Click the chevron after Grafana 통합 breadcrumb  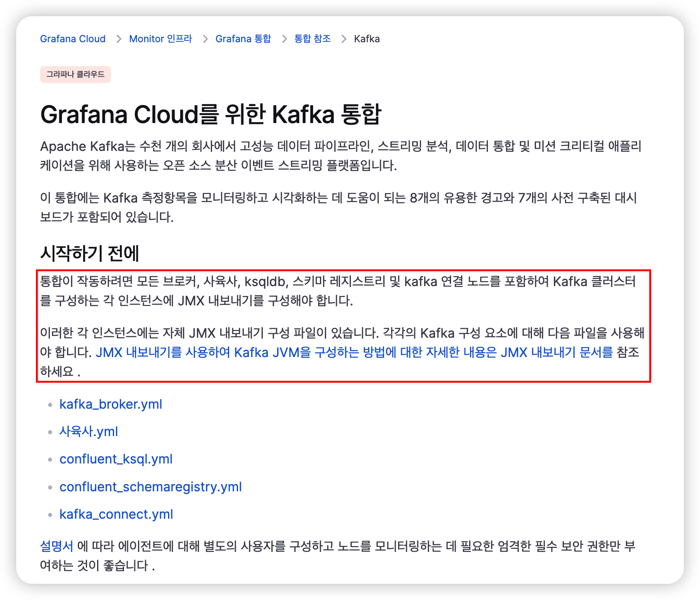tap(284, 39)
